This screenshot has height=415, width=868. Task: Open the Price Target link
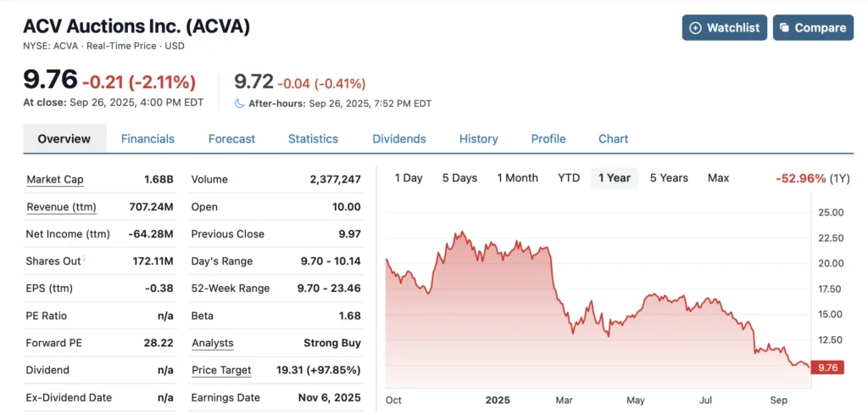coord(221,370)
